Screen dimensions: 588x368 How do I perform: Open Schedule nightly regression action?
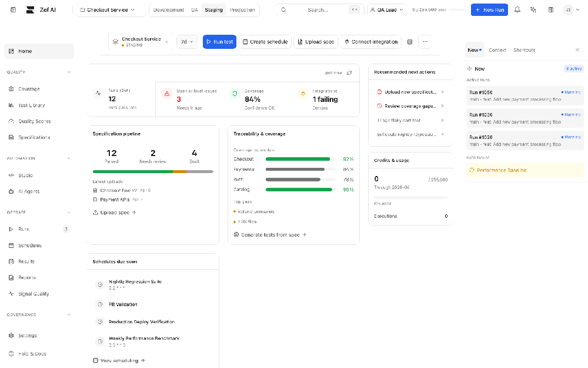[x=410, y=134]
